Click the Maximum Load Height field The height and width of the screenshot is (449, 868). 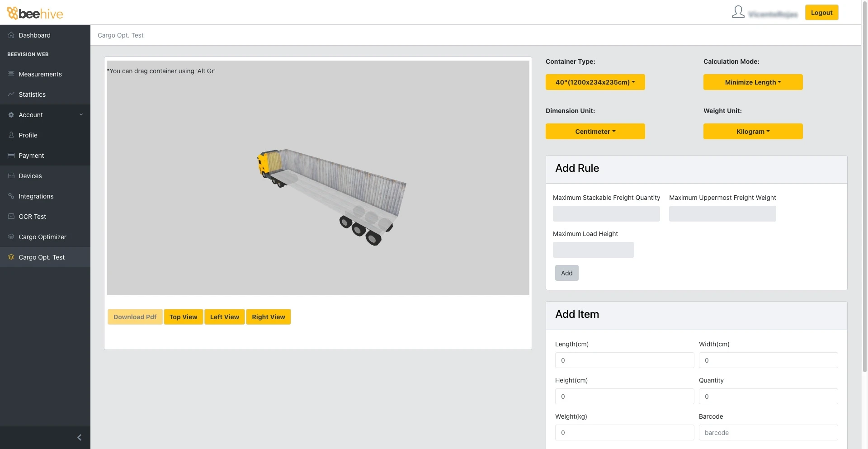[593, 250]
